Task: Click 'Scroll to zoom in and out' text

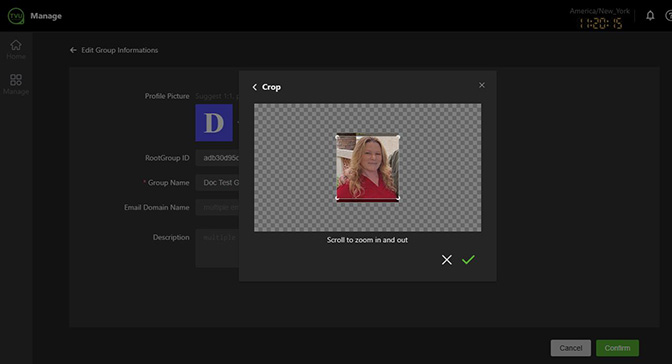Action: pos(367,240)
